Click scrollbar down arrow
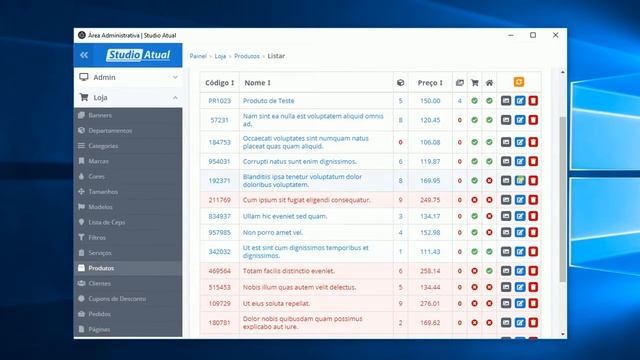The image size is (640, 360). (562, 334)
